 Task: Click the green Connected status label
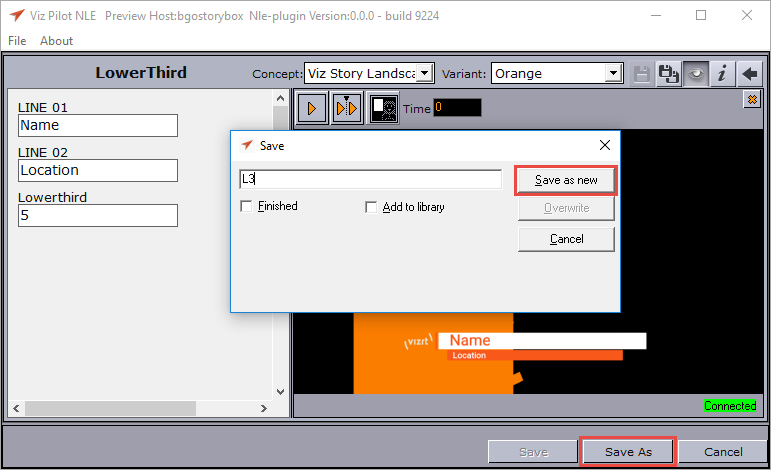[730, 406]
